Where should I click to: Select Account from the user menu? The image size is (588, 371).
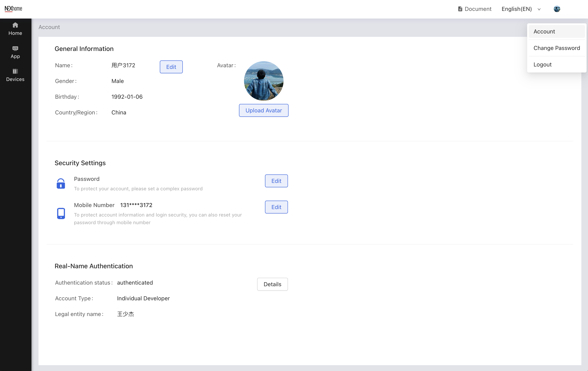pyautogui.click(x=544, y=31)
